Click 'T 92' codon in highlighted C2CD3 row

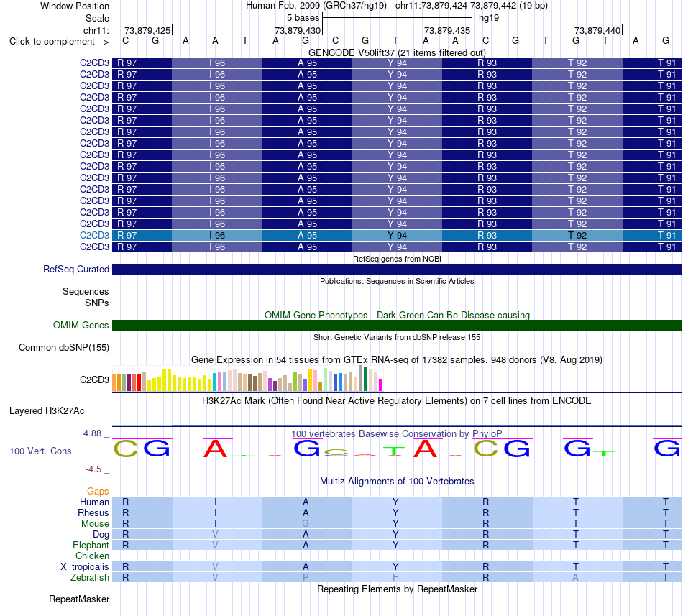(577, 236)
